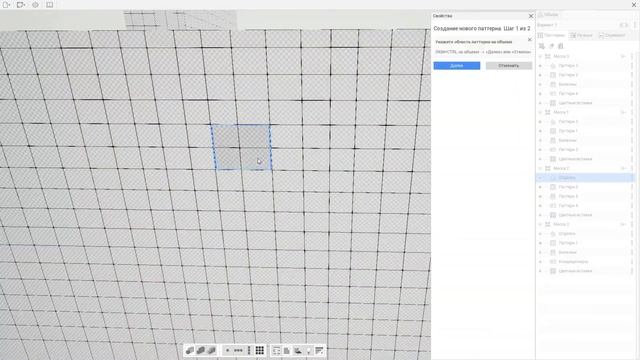The width and height of the screenshot is (640, 360).
Task: Choose the vertical three-dot layout icon
Action: (249, 351)
